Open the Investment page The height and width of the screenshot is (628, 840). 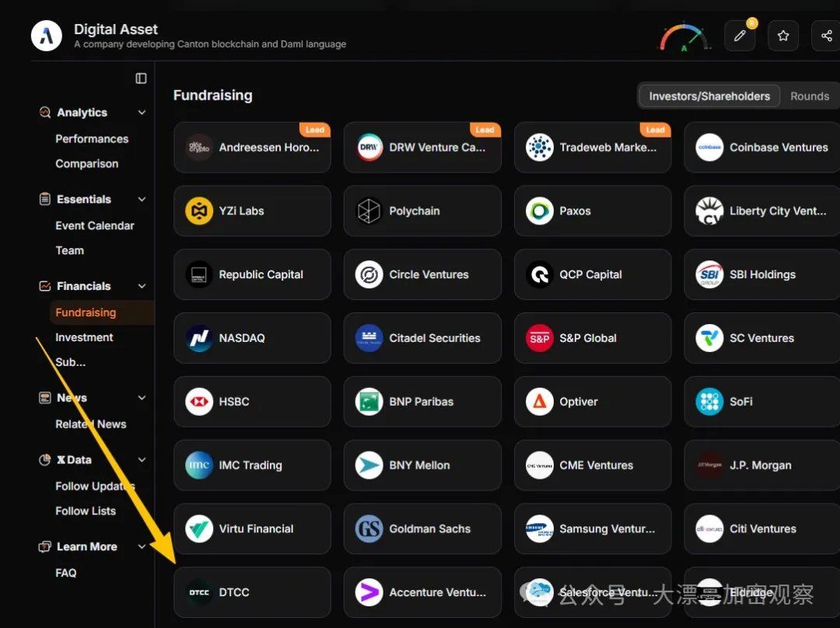pyautogui.click(x=84, y=337)
